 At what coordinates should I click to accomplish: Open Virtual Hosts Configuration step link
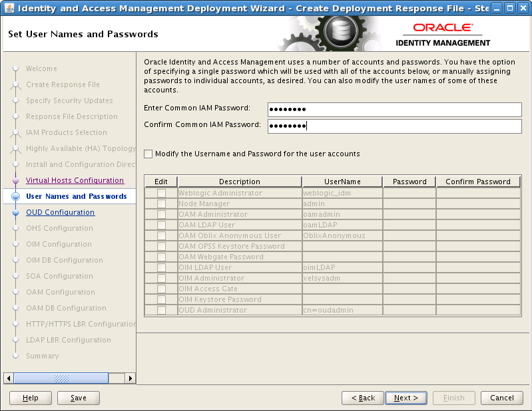coord(75,180)
